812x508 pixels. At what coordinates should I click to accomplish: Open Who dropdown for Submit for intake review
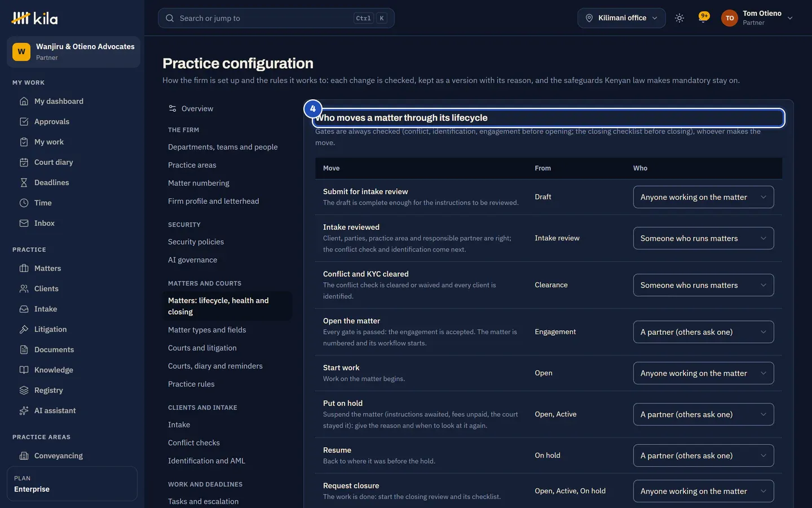coord(703,197)
